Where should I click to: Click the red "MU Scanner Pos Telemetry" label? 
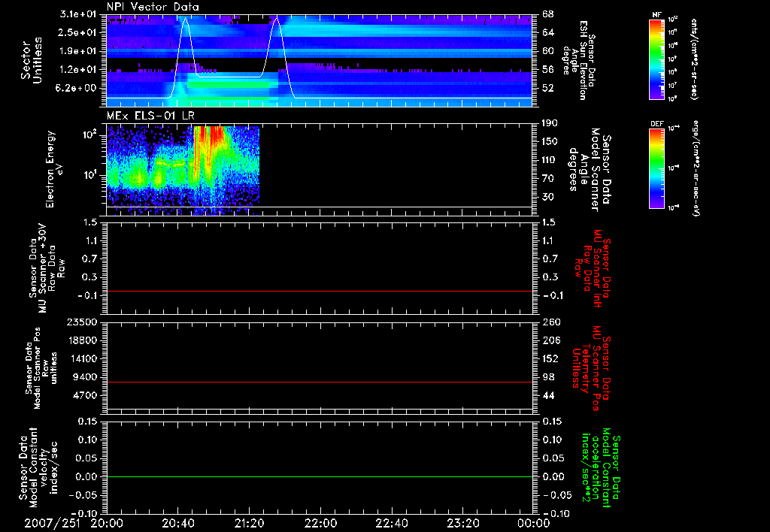(x=592, y=368)
